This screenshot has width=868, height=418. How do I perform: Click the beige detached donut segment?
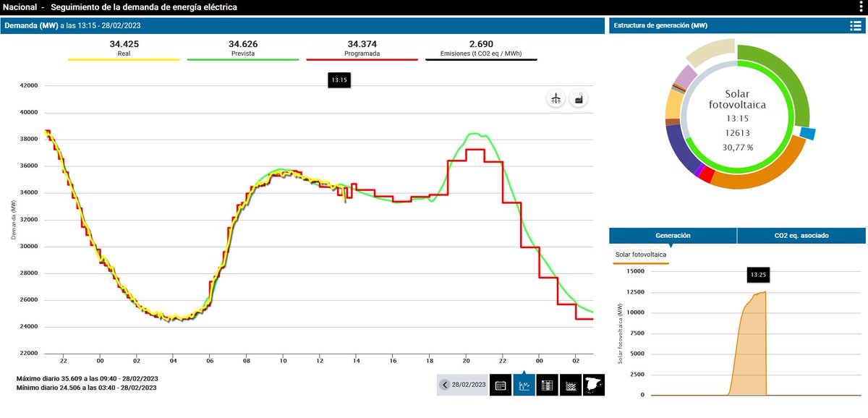coord(710,54)
